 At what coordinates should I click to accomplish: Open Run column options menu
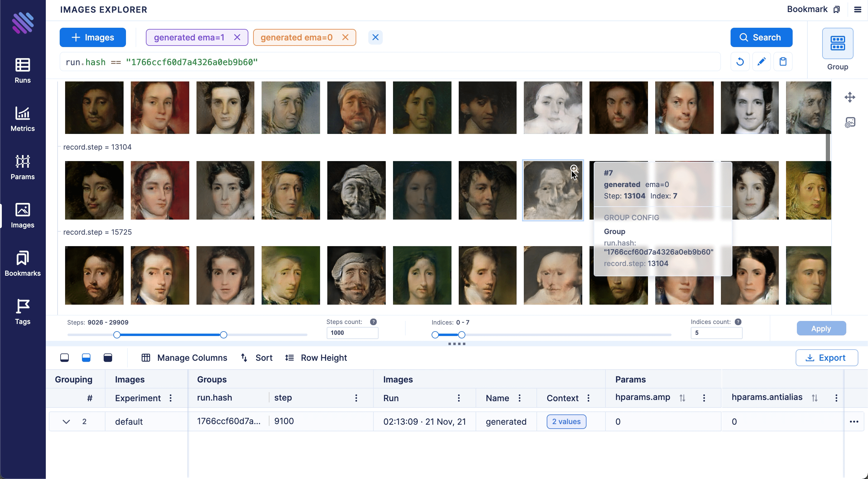pos(459,398)
